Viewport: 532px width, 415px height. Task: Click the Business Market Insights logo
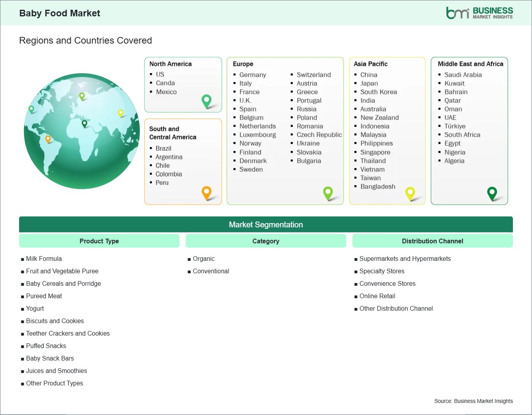(x=479, y=13)
